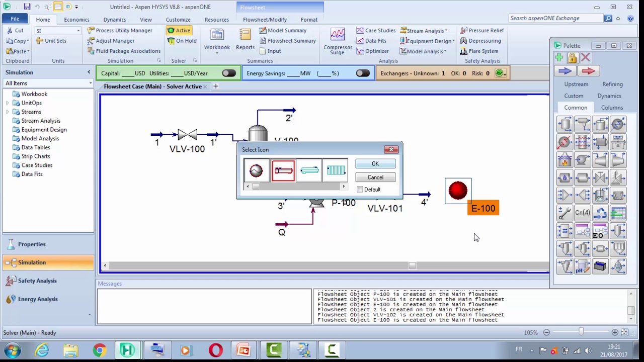Choose the blue Cooler icon in Palette
Image resolution: width=644 pixels, height=362 pixels.
tap(618, 124)
